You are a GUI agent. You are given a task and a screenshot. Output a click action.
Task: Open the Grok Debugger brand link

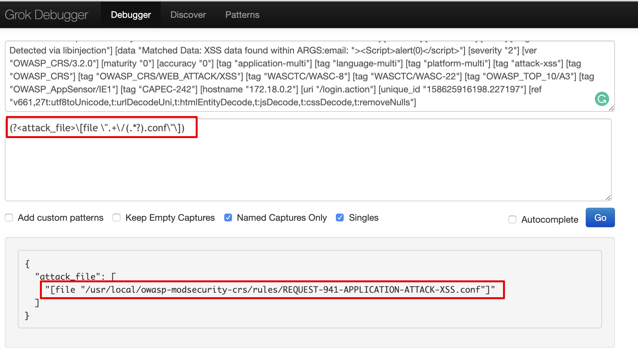[46, 15]
